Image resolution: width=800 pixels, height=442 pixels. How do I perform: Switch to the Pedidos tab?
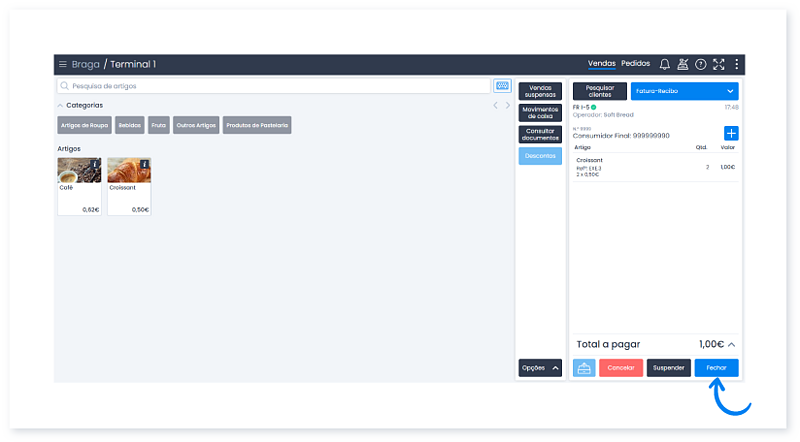pyautogui.click(x=635, y=64)
